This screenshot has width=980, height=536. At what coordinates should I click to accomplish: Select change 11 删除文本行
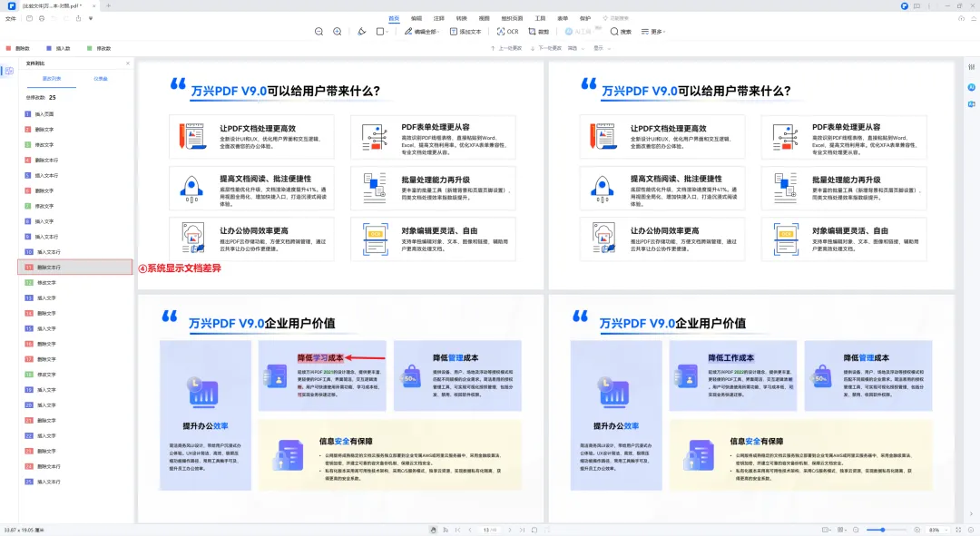pyautogui.click(x=75, y=268)
